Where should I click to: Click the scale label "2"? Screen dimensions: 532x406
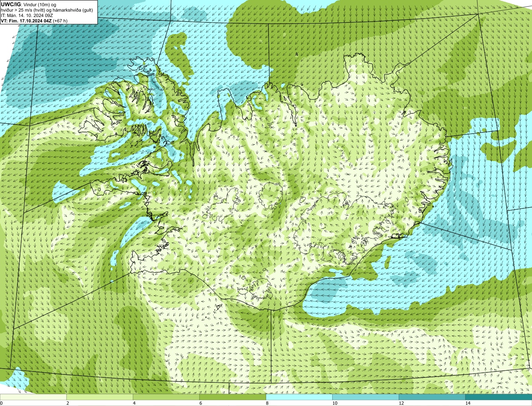[x=67, y=403]
